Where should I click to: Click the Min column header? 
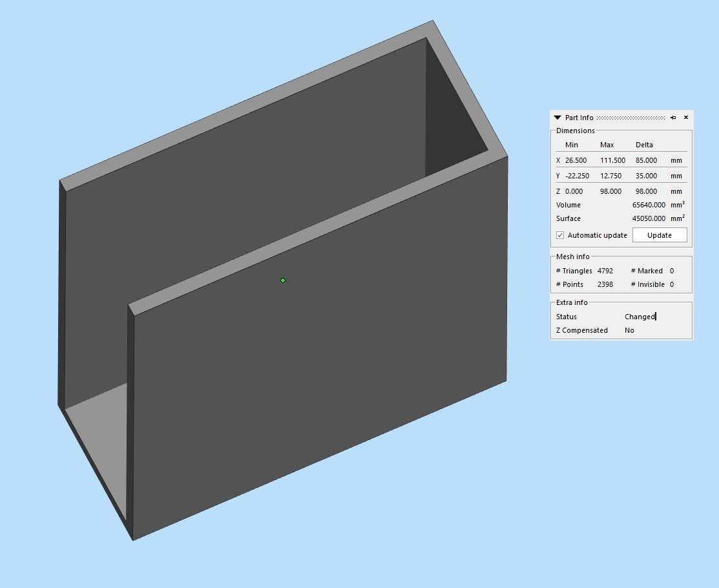pos(571,145)
